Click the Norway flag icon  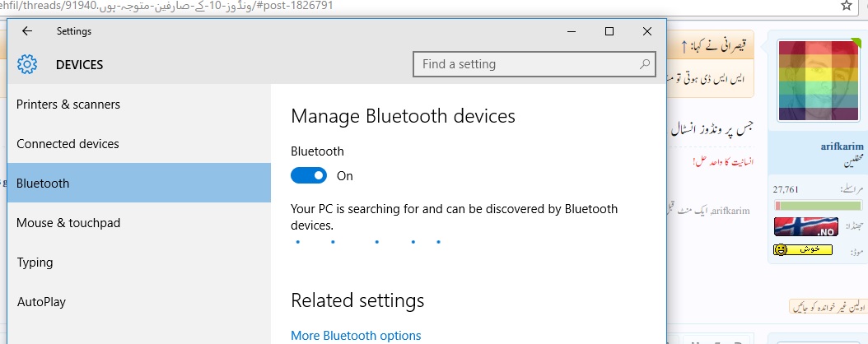(x=805, y=226)
